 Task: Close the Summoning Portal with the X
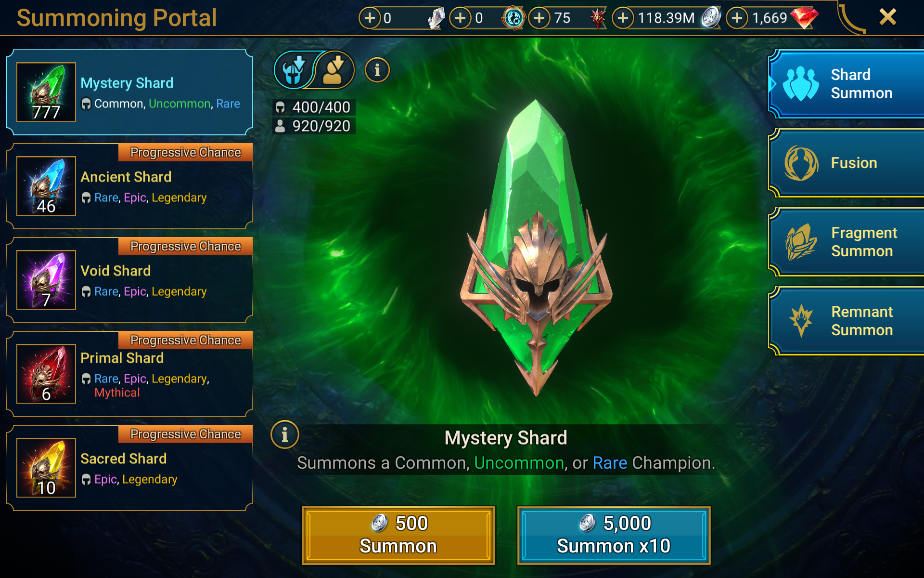coord(887,17)
